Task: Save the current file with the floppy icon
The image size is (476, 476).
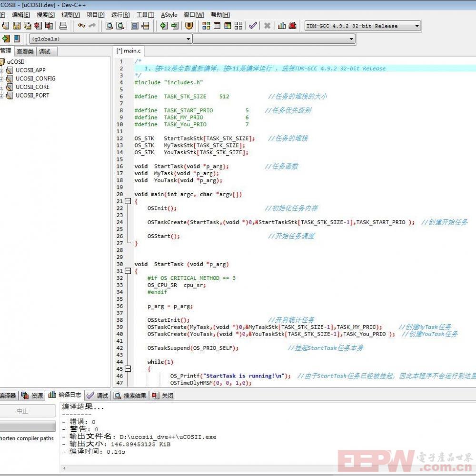Action: click(x=16, y=26)
